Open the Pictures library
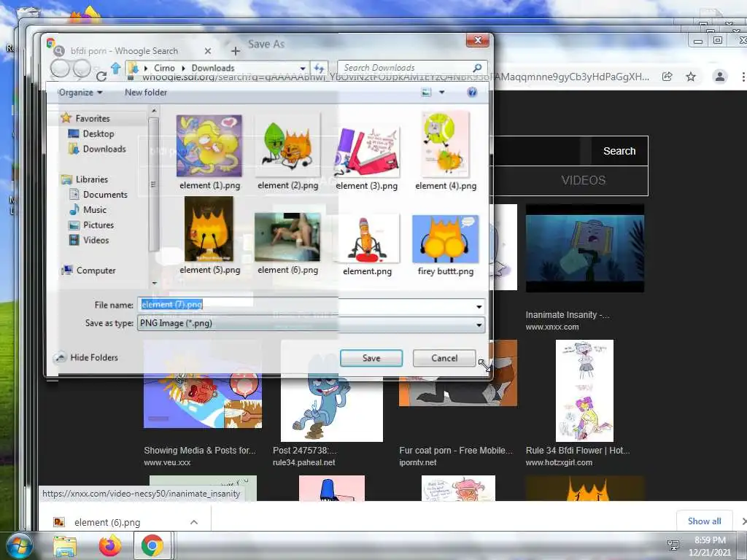This screenshot has height=560, width=747. (91, 225)
